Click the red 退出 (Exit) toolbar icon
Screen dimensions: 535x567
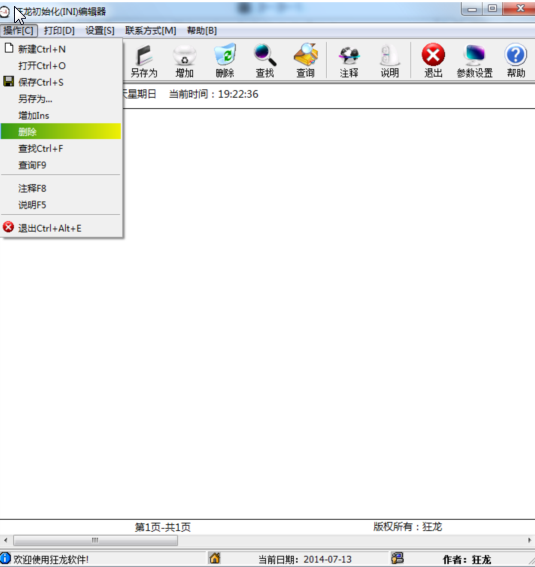433,61
